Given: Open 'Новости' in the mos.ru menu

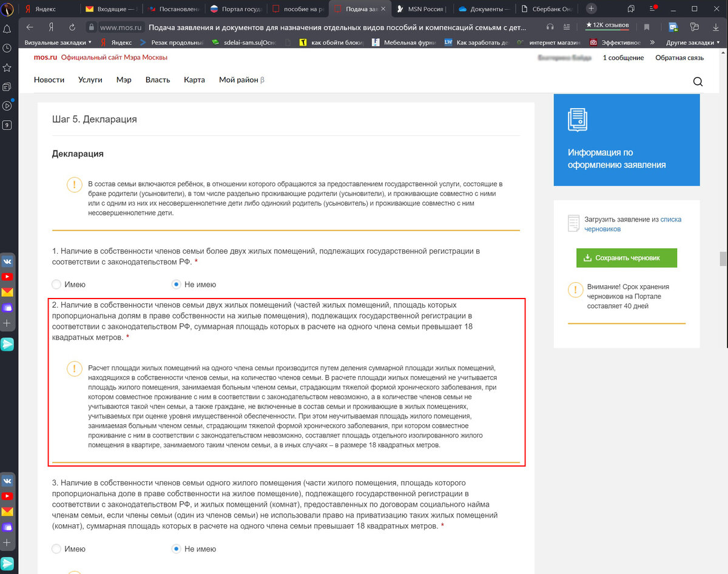Looking at the screenshot, I should point(49,79).
